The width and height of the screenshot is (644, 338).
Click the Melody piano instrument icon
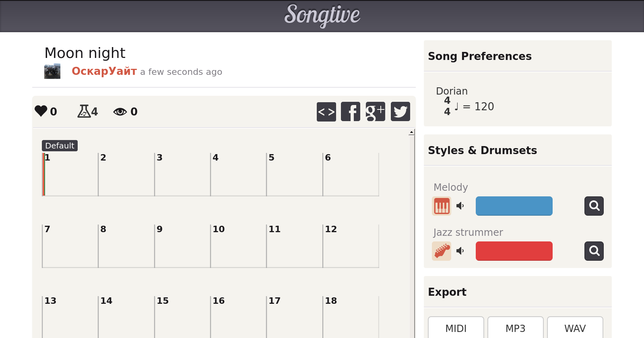(442, 206)
